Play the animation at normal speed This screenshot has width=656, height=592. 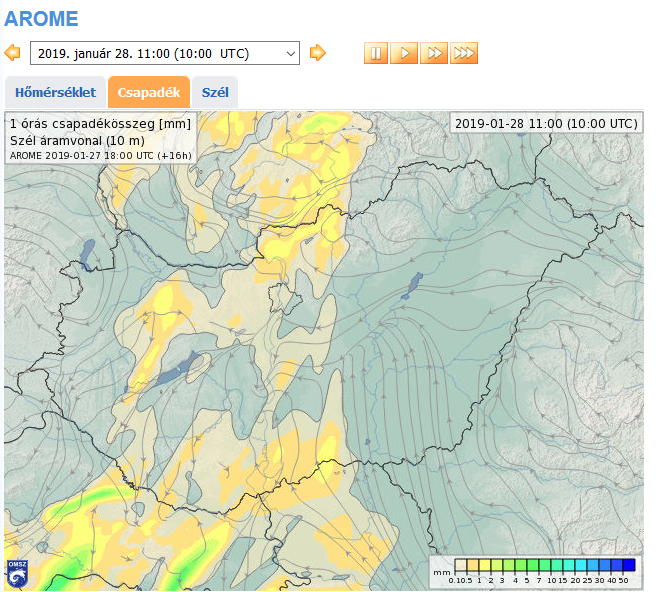pos(404,53)
